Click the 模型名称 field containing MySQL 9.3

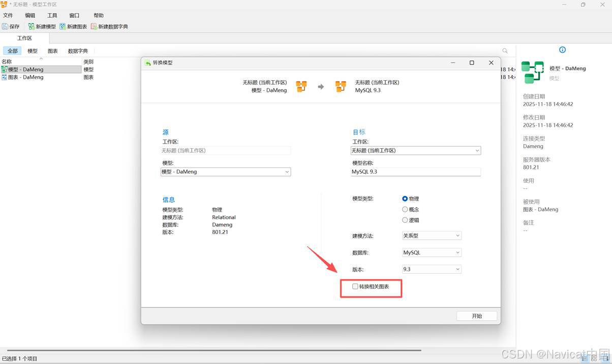click(x=416, y=172)
